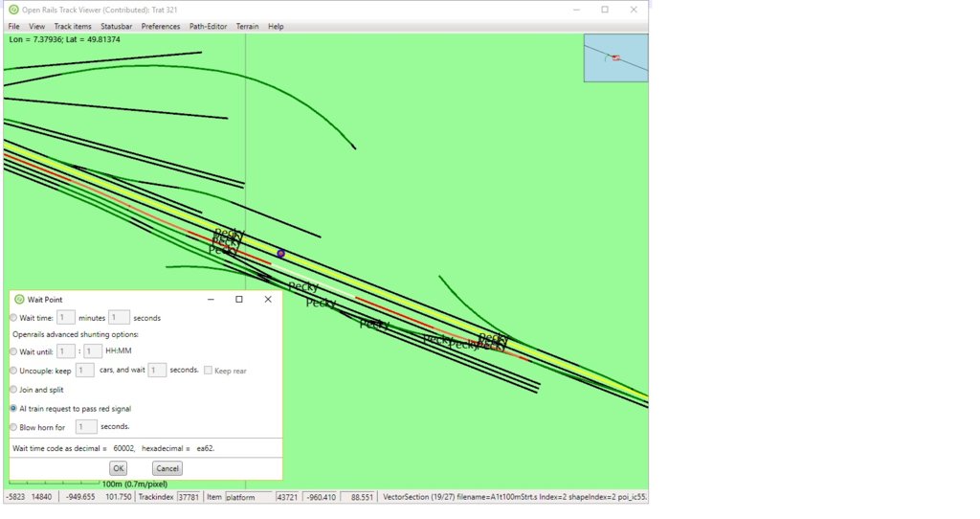The width and height of the screenshot is (980, 519).
Task: Maximize the Wait Point dialog
Action: (x=239, y=300)
